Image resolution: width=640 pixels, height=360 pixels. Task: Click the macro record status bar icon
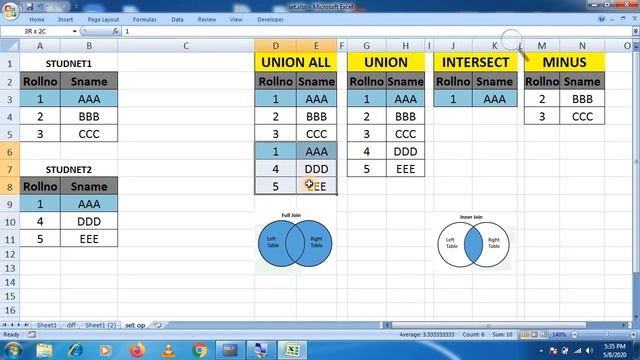coord(31,335)
